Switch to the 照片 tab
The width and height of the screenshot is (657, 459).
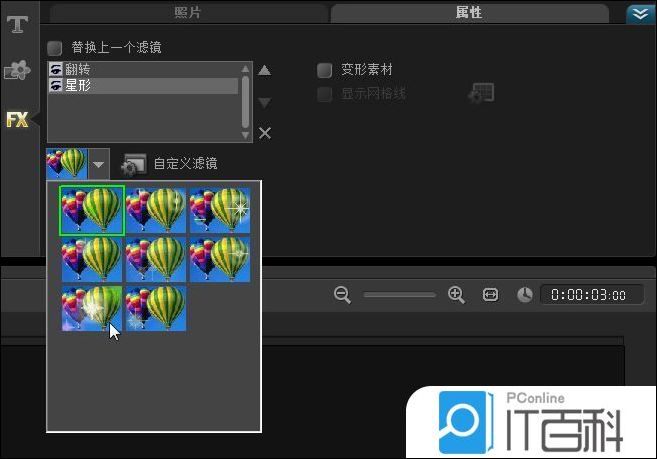[188, 13]
